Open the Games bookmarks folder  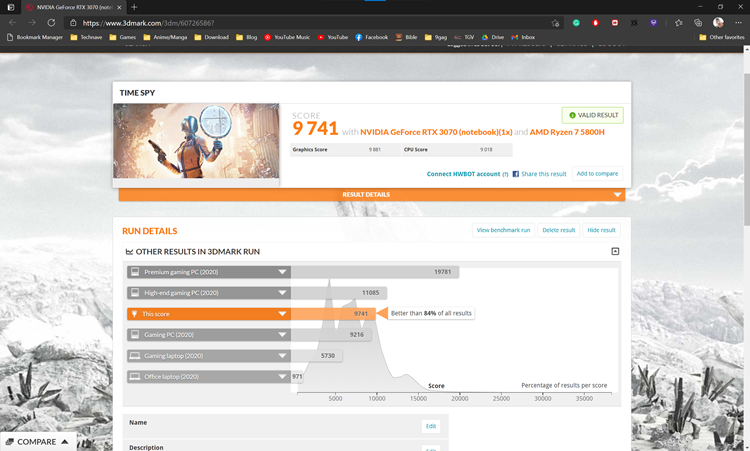click(122, 37)
